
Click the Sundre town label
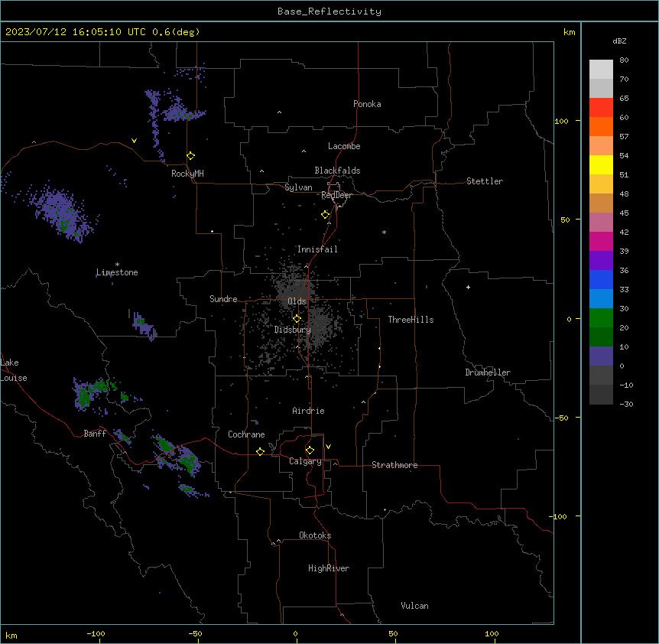tap(223, 299)
